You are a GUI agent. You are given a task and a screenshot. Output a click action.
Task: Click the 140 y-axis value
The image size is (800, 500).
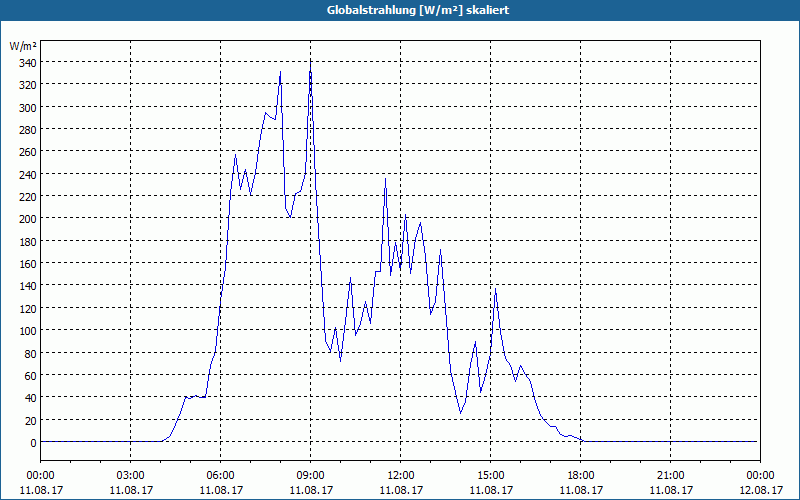[28, 287]
